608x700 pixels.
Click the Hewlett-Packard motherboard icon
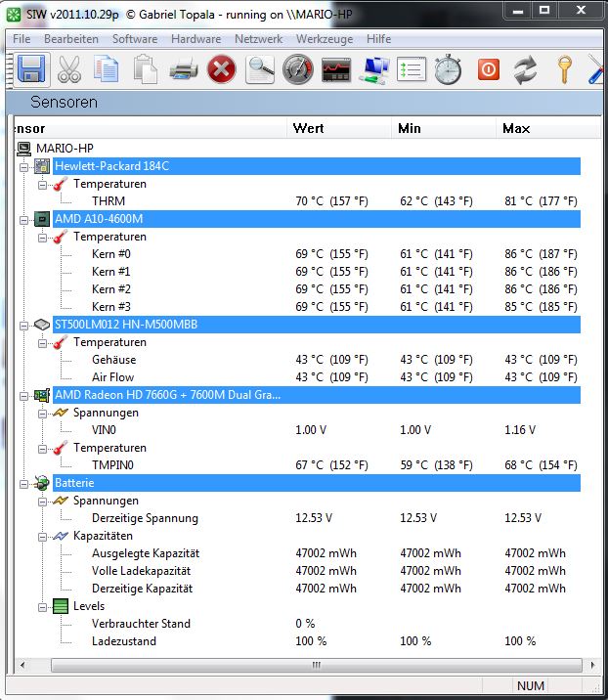point(42,166)
